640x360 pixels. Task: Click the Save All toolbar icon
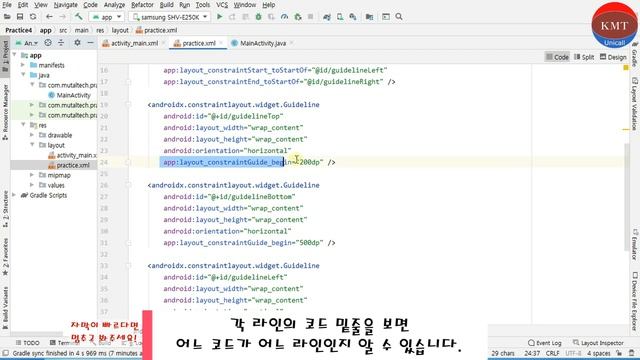click(x=20, y=17)
